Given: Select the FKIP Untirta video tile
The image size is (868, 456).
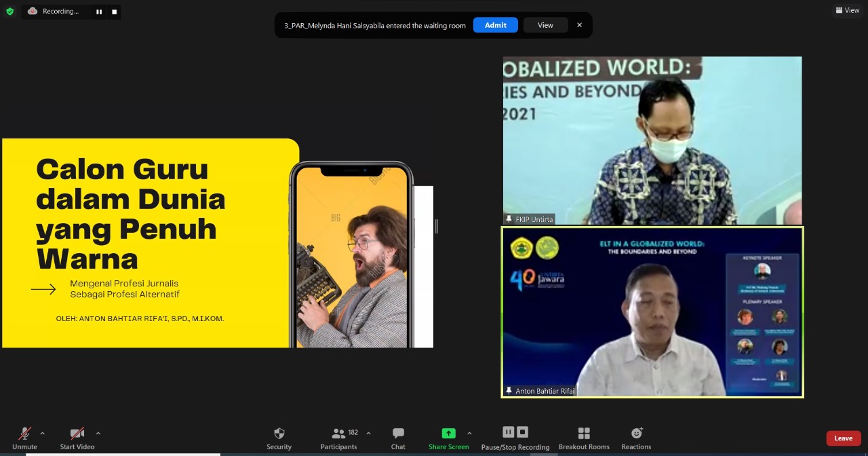Looking at the screenshot, I should pos(652,140).
